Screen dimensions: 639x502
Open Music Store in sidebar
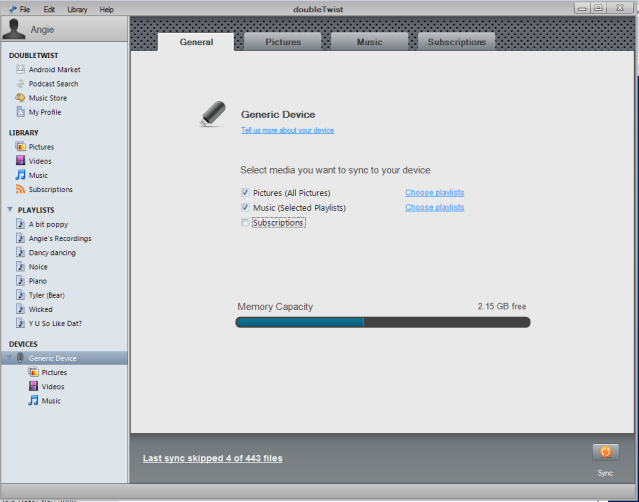pyautogui.click(x=48, y=98)
